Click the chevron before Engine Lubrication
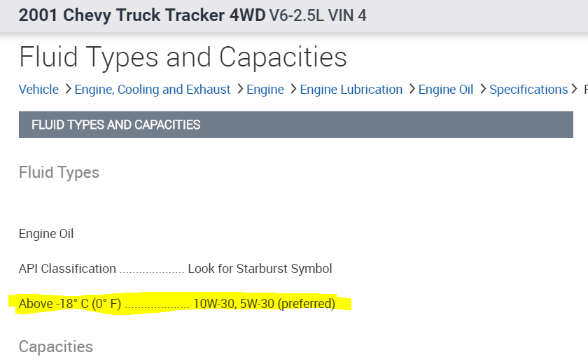 click(293, 90)
